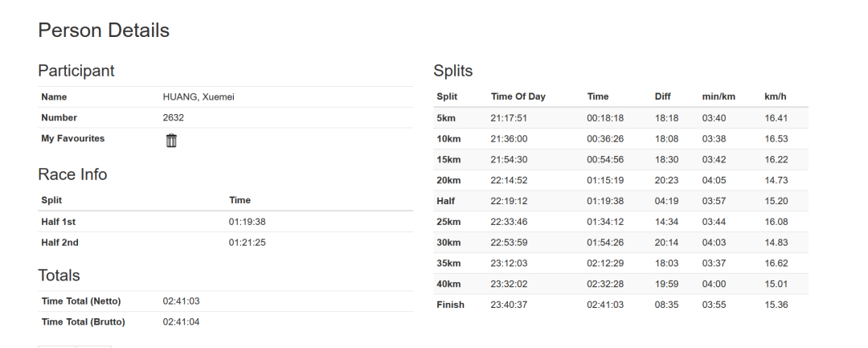
Task: Select the Time Total (Brutto) value
Action: [x=181, y=322]
